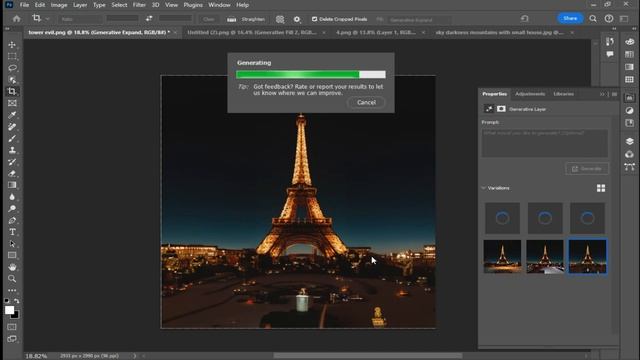640x360 pixels.
Task: Switch to the Libraries tab
Action: [x=563, y=94]
